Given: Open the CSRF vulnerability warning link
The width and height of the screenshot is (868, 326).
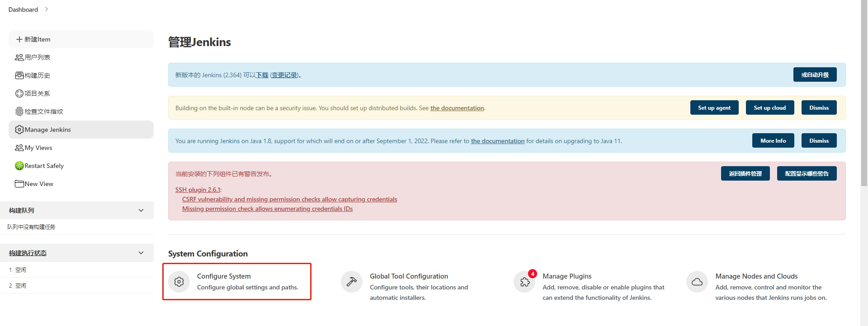Looking at the screenshot, I should 290,199.
